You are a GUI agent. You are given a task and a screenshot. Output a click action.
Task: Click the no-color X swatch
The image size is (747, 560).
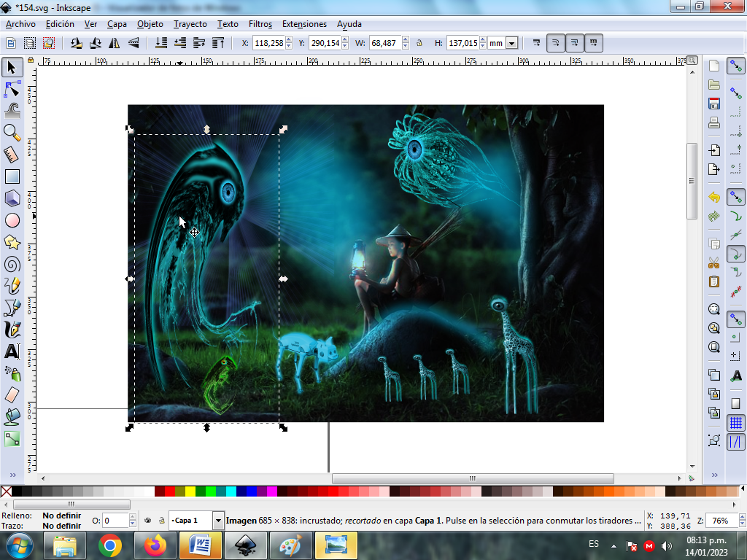tap(6, 491)
